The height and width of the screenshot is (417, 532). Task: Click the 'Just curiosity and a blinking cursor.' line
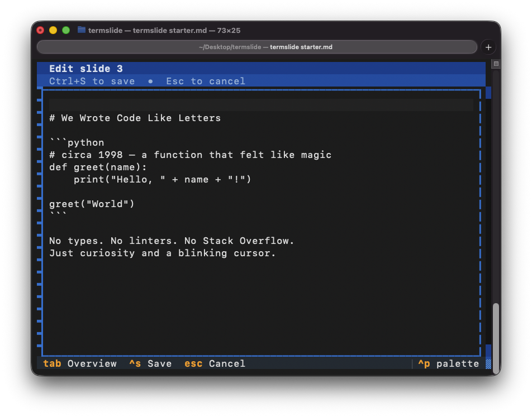coord(162,253)
